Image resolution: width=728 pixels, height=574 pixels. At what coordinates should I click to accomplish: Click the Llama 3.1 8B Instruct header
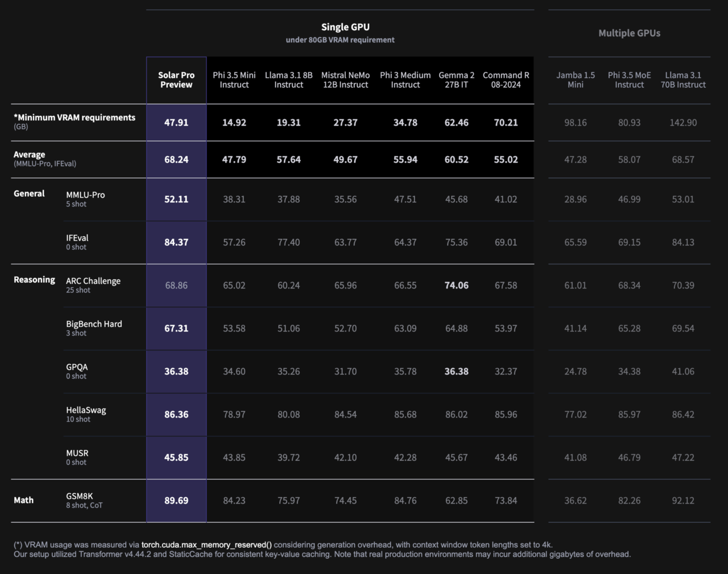click(x=289, y=80)
